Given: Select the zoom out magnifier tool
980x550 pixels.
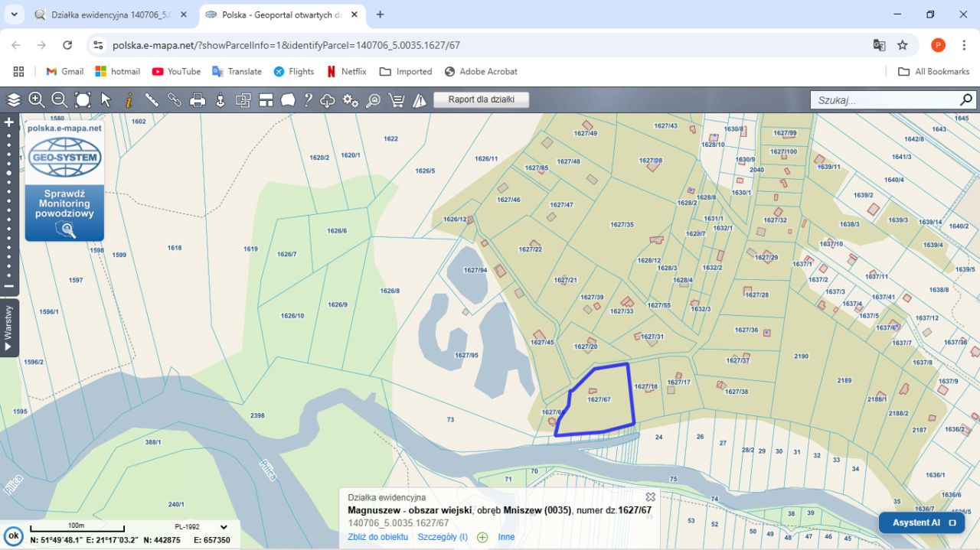Looking at the screenshot, I should pyautogui.click(x=59, y=99).
